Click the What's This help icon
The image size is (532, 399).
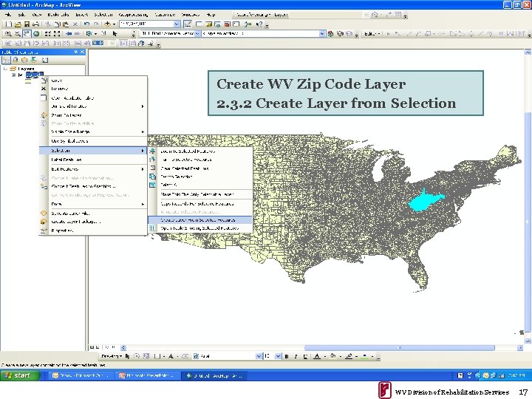(x=259, y=24)
